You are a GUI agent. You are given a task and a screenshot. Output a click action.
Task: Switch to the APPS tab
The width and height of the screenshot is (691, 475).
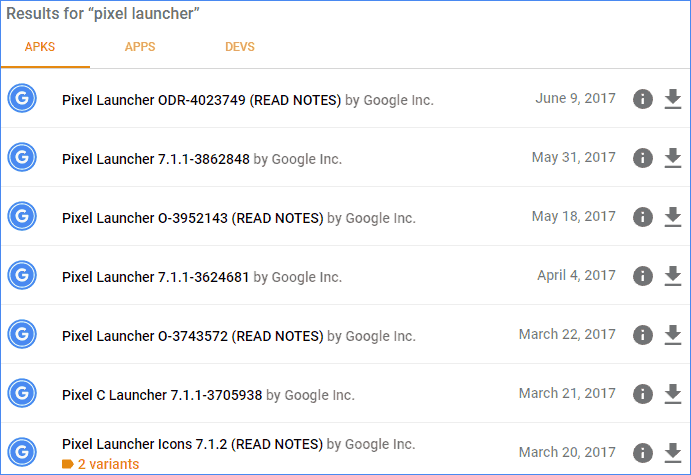(140, 47)
